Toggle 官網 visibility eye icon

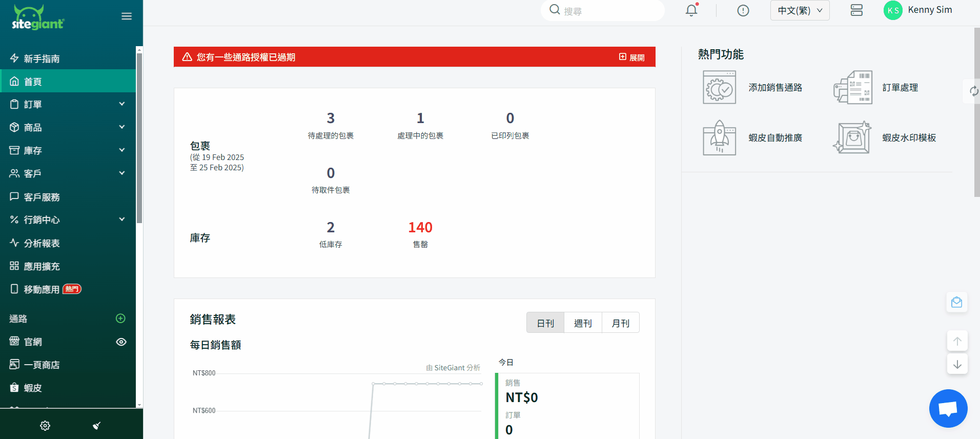coord(121,342)
